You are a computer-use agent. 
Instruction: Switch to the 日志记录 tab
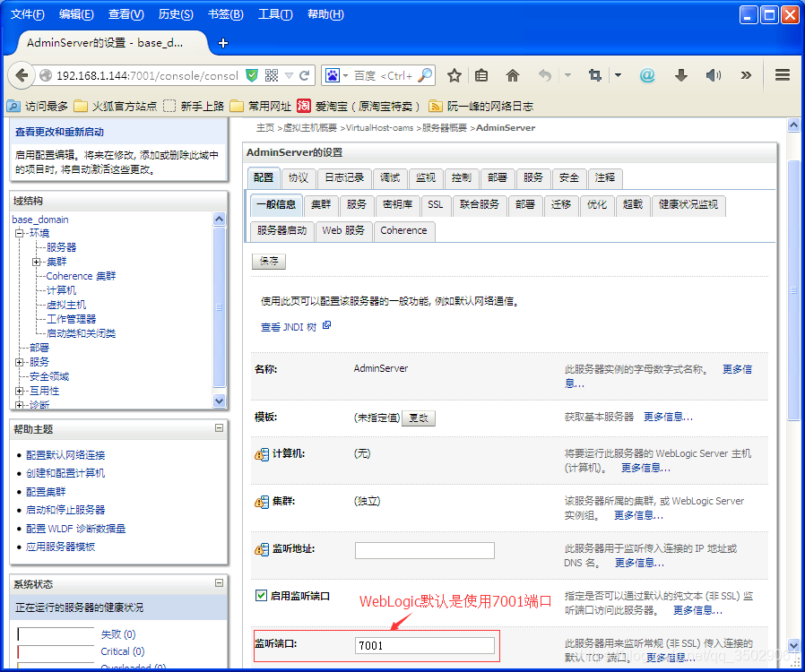pyautogui.click(x=344, y=178)
